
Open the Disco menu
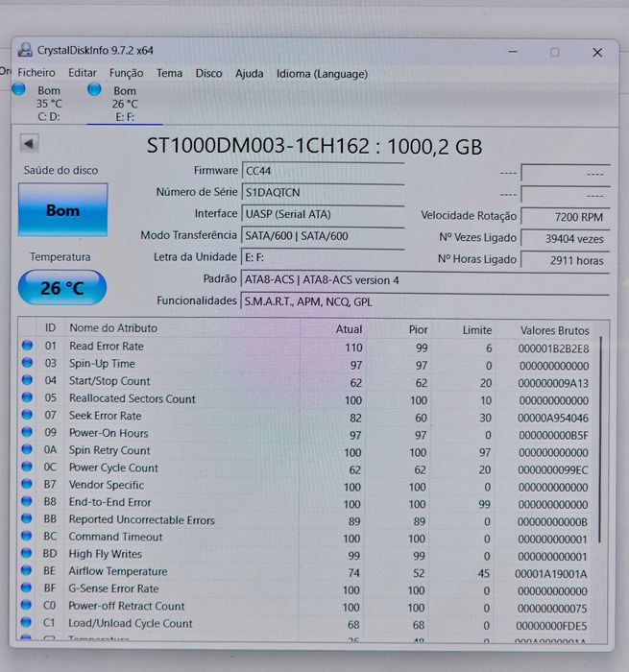pos(208,73)
